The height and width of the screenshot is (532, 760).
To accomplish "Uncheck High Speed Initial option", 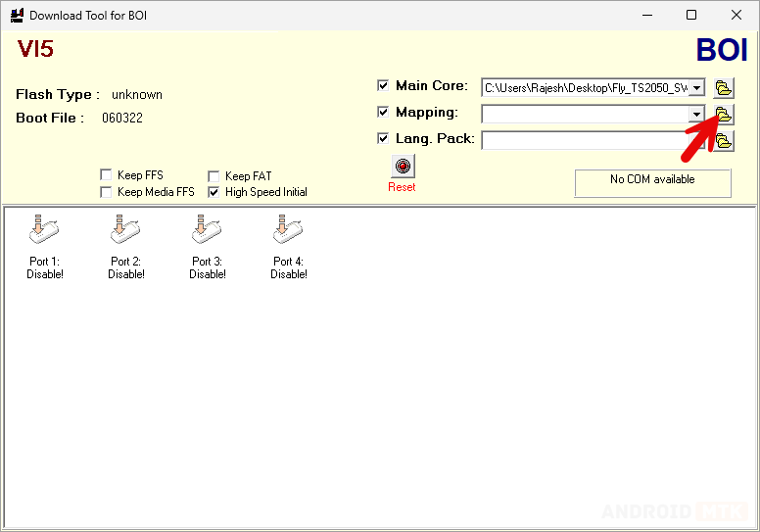I will coord(214,193).
